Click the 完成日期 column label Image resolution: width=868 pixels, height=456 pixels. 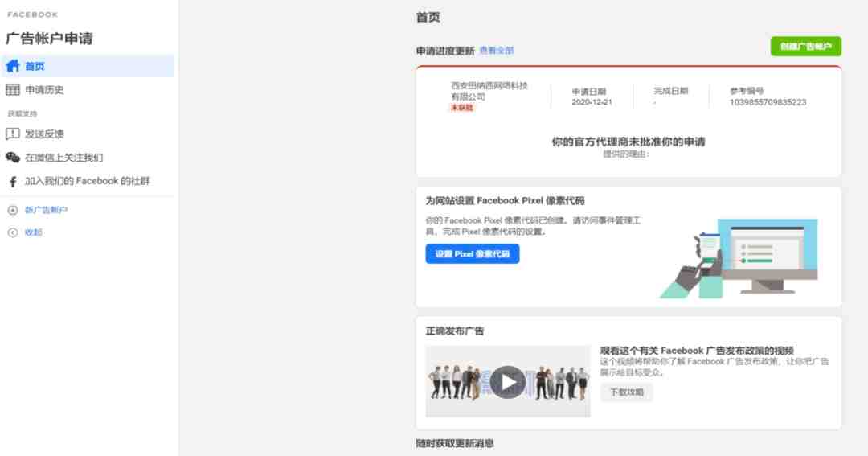point(671,91)
